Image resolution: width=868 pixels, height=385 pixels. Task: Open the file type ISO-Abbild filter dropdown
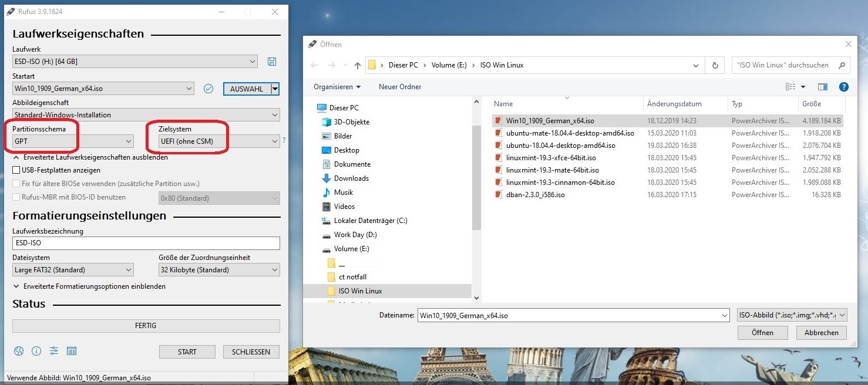[792, 315]
